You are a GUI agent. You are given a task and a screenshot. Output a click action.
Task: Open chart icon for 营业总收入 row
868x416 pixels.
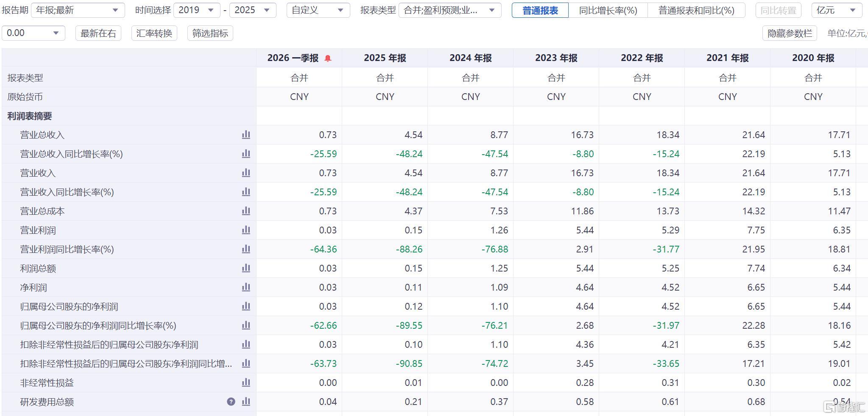tap(246, 135)
